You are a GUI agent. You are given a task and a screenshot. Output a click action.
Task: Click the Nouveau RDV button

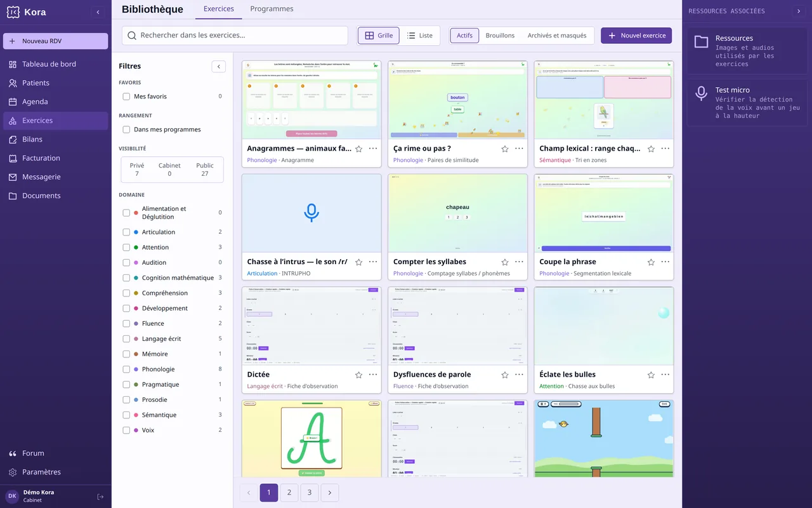[56, 41]
